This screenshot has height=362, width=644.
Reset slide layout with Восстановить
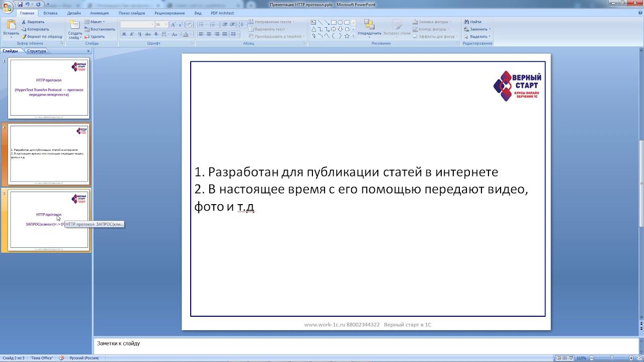[x=99, y=29]
